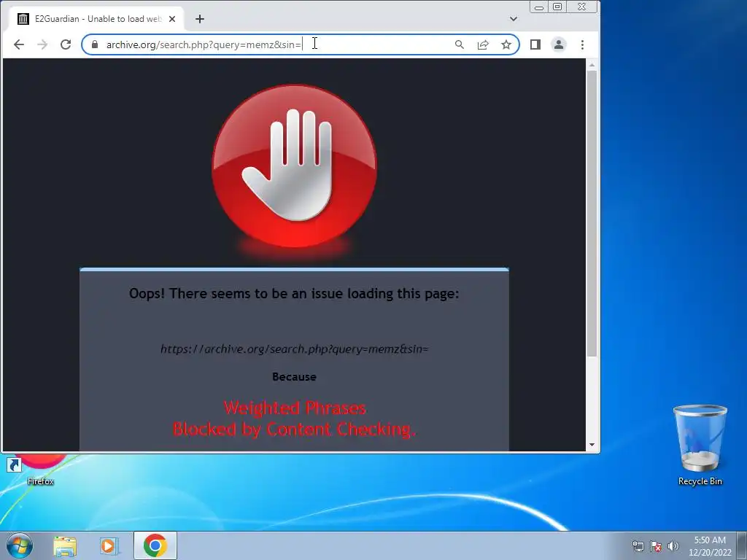The width and height of the screenshot is (747, 560).
Task: Expand the tab search chevron
Action: point(513,19)
